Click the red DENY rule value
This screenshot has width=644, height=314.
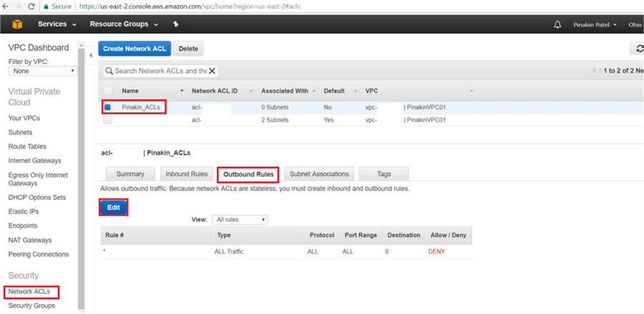click(436, 252)
